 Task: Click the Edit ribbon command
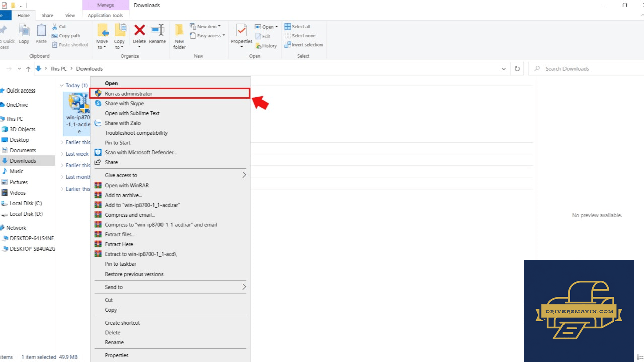pyautogui.click(x=263, y=36)
